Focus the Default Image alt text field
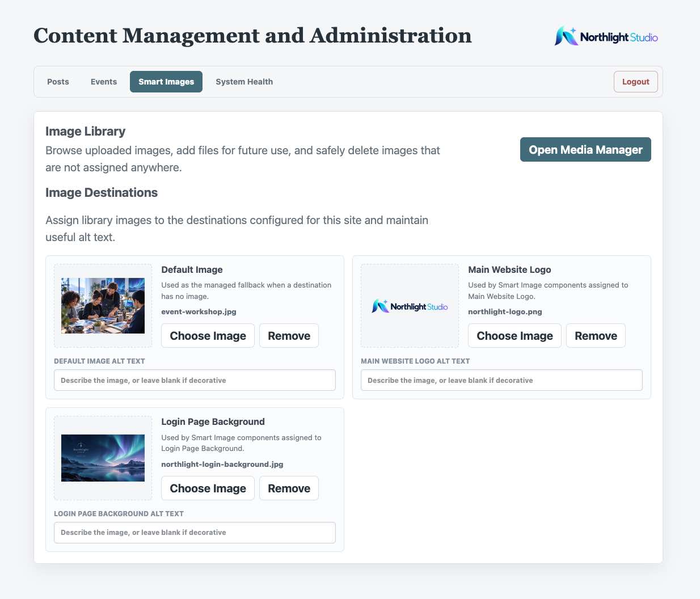700x599 pixels. tap(195, 380)
